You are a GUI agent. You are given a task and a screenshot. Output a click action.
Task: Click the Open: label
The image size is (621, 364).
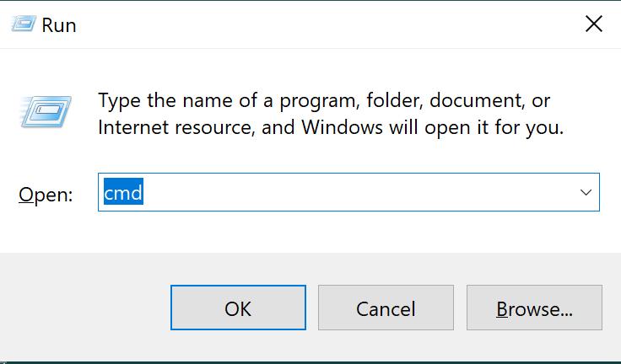(x=46, y=195)
